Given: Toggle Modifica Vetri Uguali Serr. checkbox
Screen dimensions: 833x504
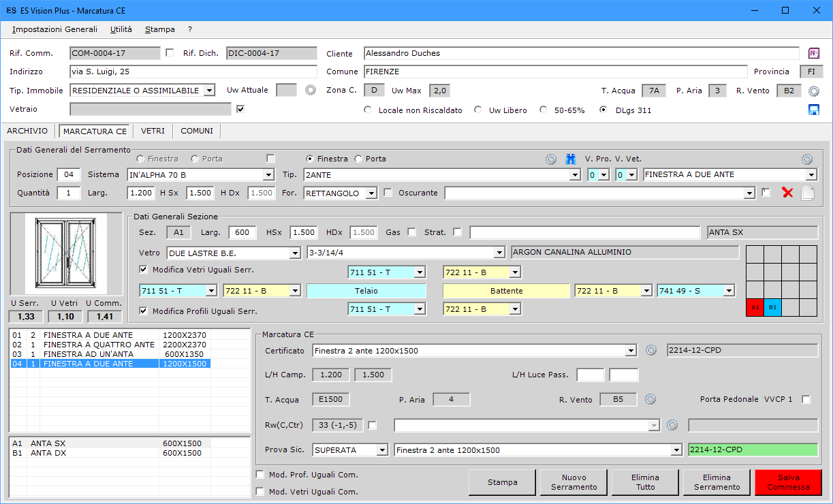Looking at the screenshot, I should pyautogui.click(x=144, y=269).
